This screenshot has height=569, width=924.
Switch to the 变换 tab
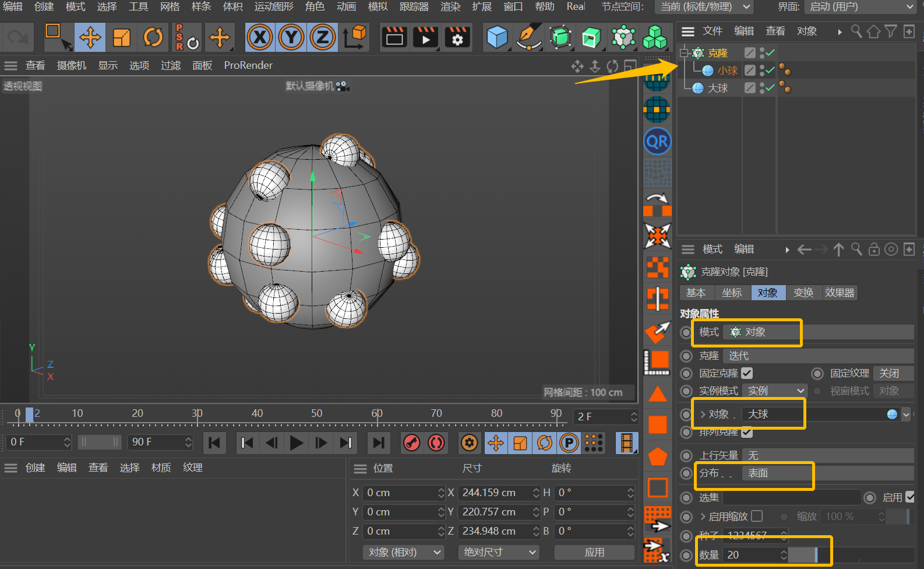coord(803,293)
